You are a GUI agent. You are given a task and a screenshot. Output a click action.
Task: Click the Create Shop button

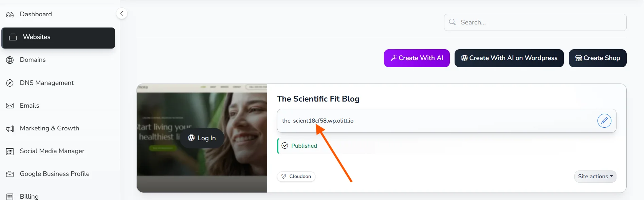[597, 58]
